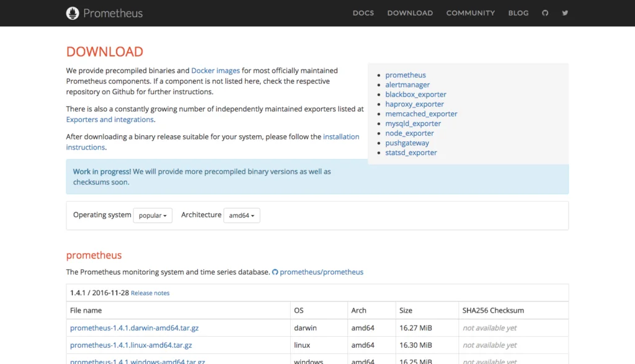Open the COMMUNITY navigation item

pyautogui.click(x=471, y=13)
